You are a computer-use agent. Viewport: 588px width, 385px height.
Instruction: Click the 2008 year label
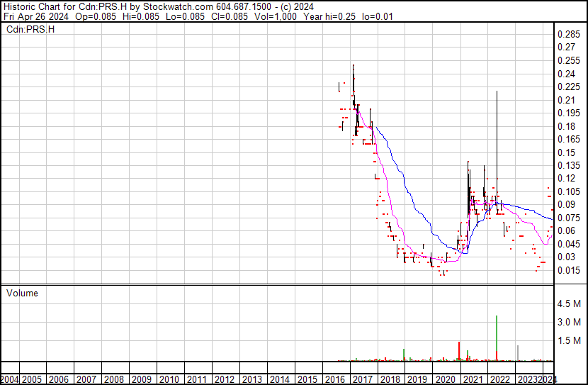114,379
